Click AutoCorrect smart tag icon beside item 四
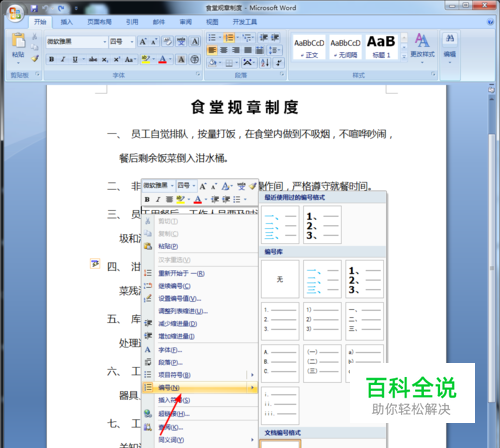This screenshot has width=500, height=448. tap(95, 263)
